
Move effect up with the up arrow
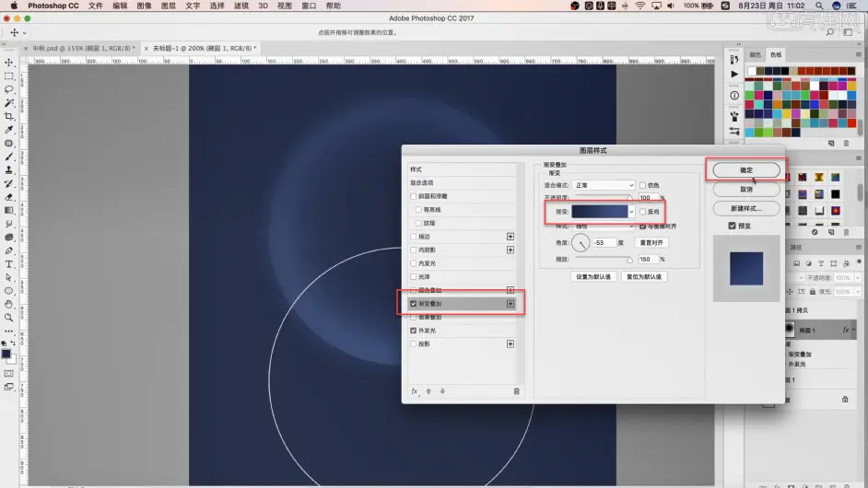click(428, 391)
